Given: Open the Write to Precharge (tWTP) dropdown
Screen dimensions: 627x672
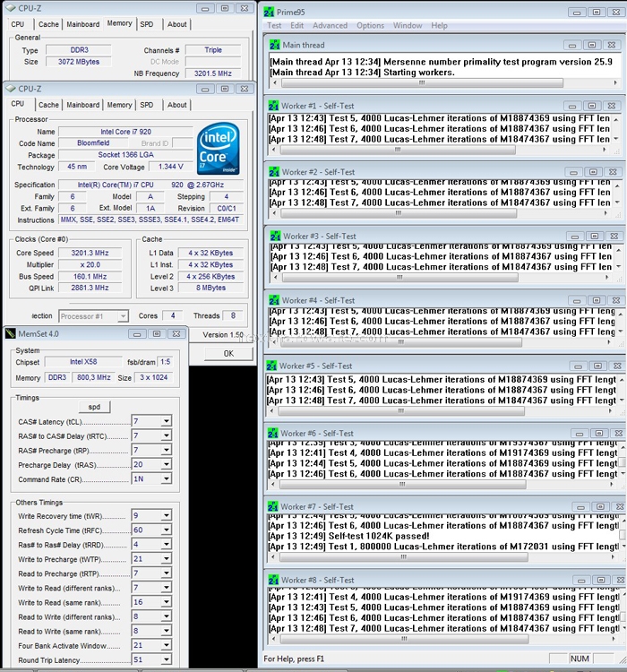Looking at the screenshot, I should pos(167,559).
